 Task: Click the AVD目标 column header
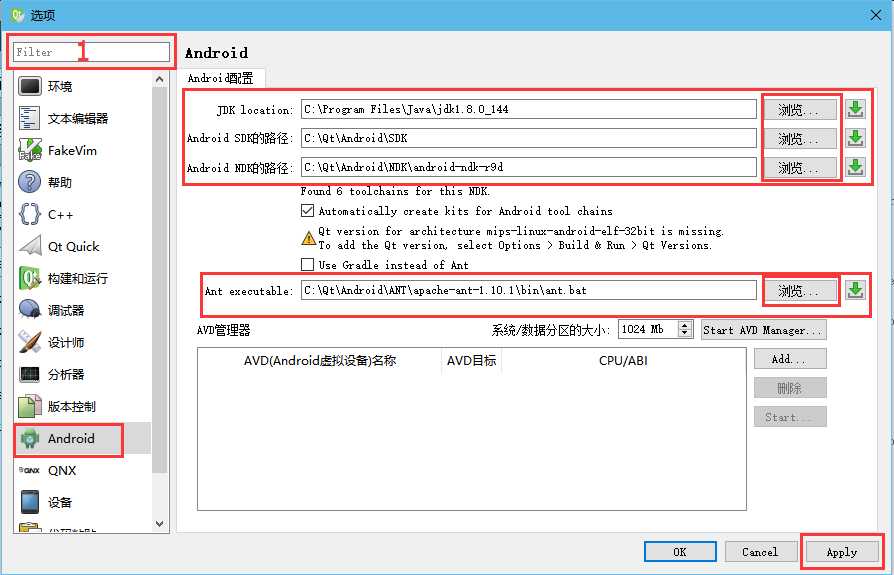[472, 361]
